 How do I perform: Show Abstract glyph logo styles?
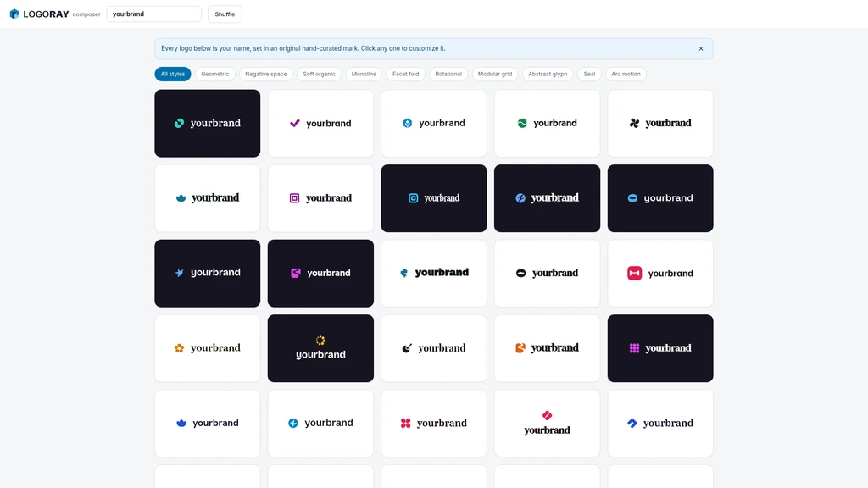point(548,75)
